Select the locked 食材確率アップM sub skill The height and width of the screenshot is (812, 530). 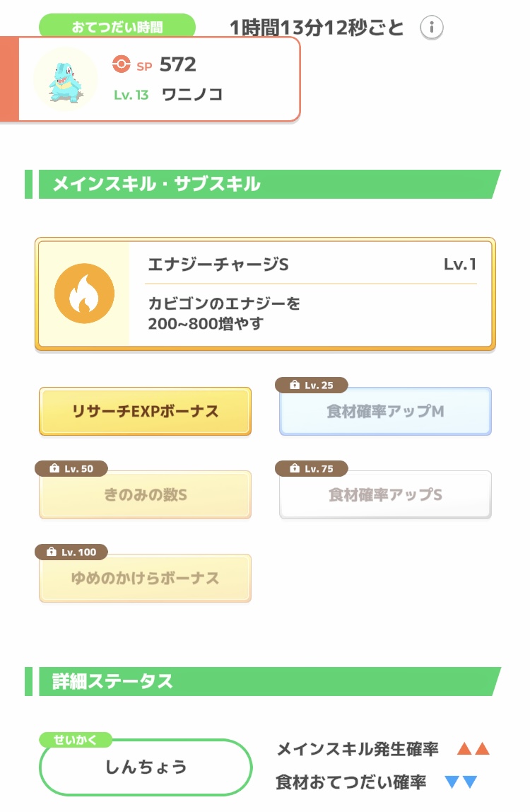(385, 412)
